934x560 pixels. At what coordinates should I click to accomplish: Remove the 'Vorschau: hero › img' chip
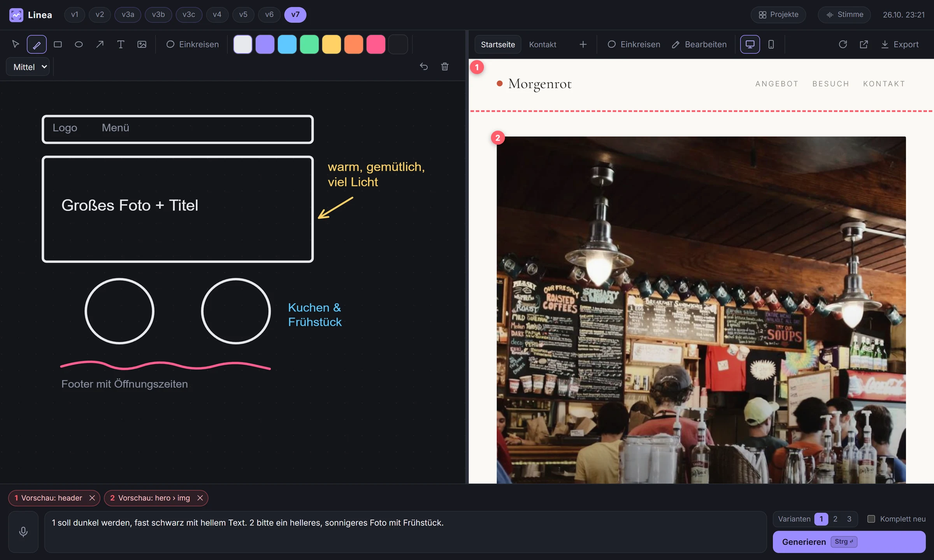tap(200, 498)
